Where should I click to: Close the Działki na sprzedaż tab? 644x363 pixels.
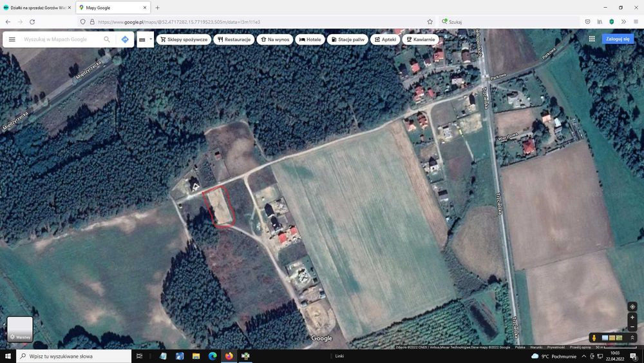69,8
